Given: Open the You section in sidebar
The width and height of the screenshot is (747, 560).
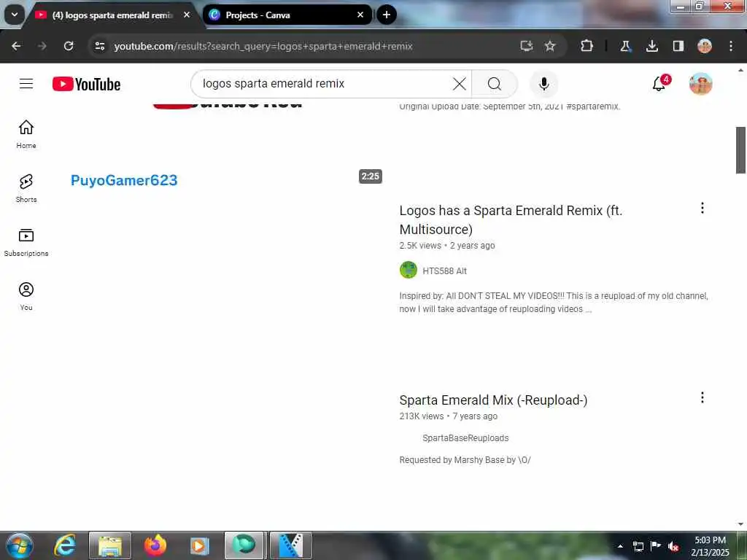Looking at the screenshot, I should [26, 296].
